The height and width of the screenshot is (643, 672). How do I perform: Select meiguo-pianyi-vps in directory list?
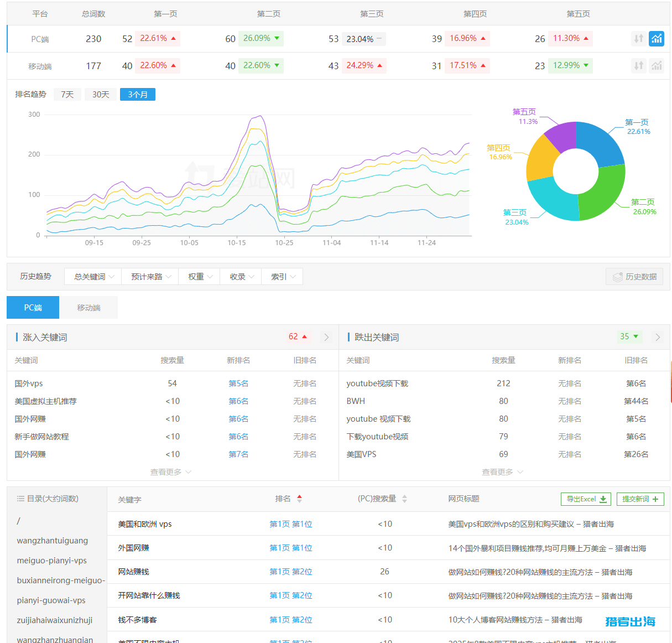point(52,561)
